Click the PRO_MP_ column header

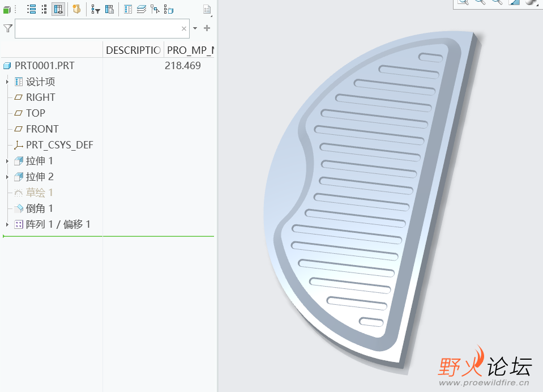pos(190,50)
